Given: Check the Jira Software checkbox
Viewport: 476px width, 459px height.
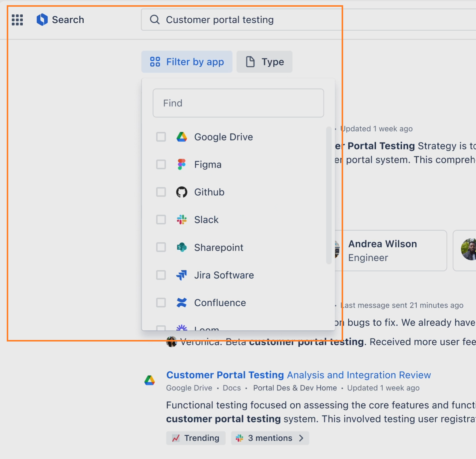Looking at the screenshot, I should [x=161, y=275].
